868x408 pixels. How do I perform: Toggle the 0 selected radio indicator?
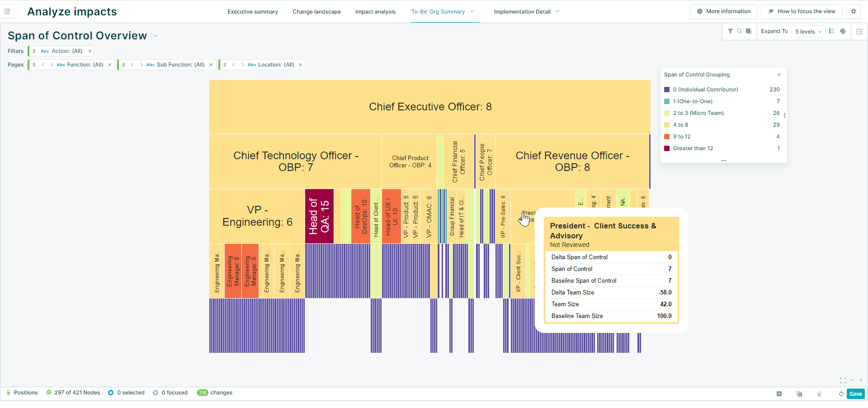tap(111, 393)
